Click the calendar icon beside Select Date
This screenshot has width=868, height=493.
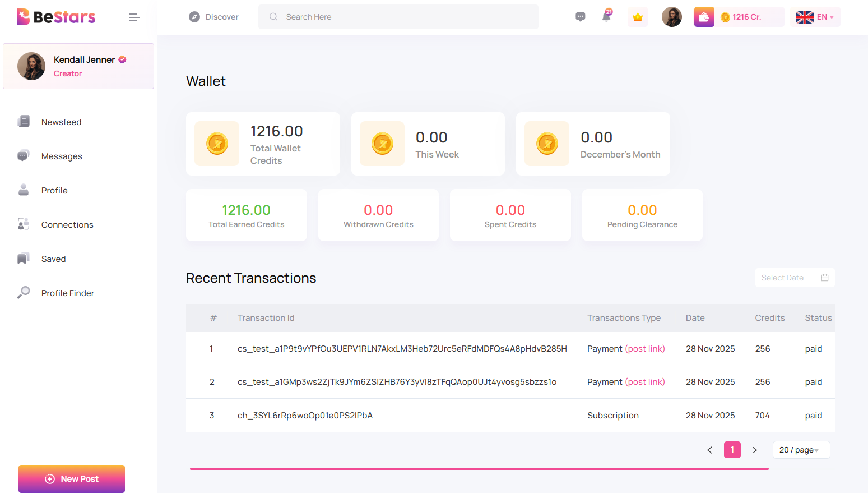[824, 277]
